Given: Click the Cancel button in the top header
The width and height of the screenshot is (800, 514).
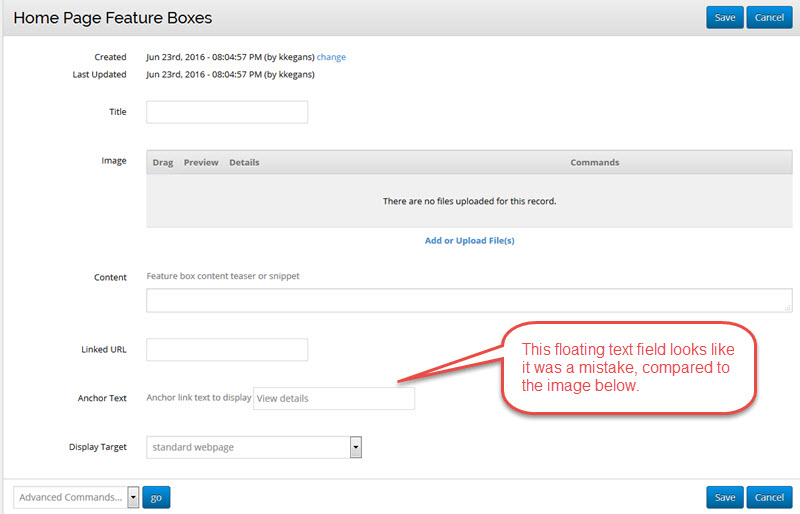Looking at the screenshot, I should pyautogui.click(x=769, y=18).
